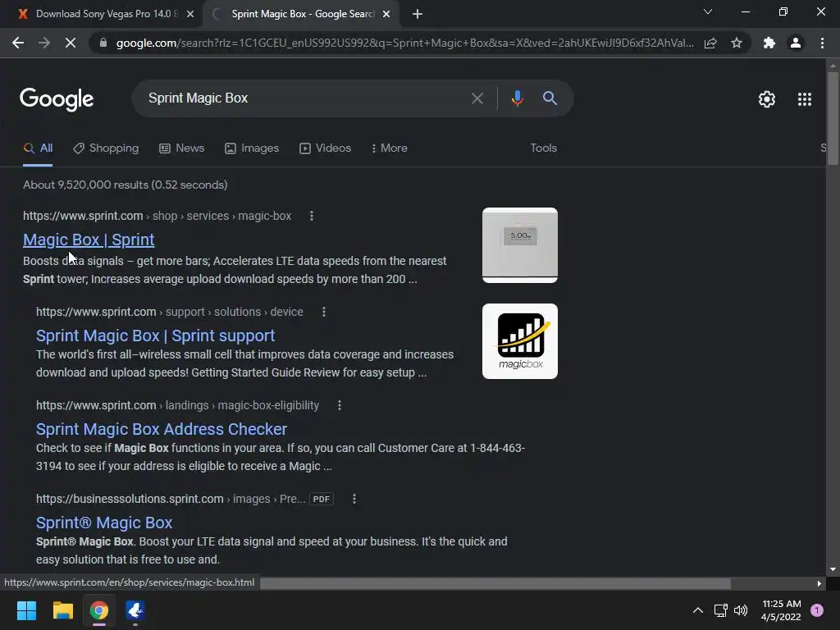Viewport: 840px width, 630px height.
Task: Open the Sprint® Magic Box PDF link
Action: point(104,523)
